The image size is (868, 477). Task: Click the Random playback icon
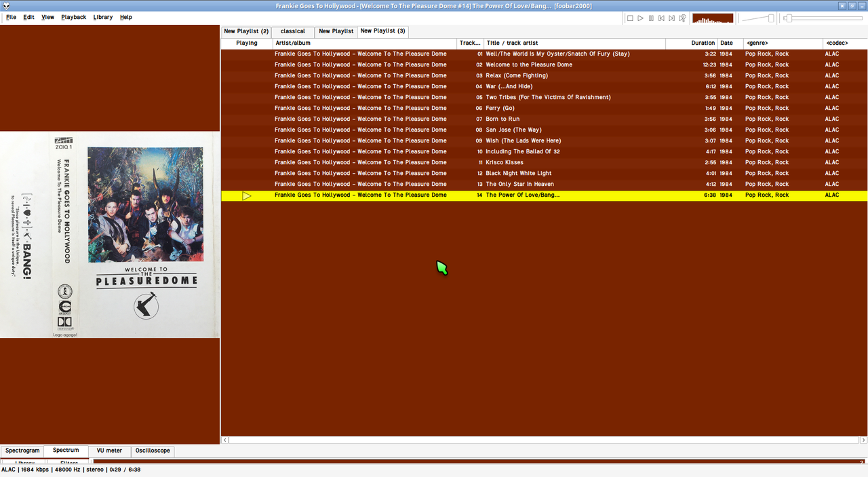pos(682,18)
